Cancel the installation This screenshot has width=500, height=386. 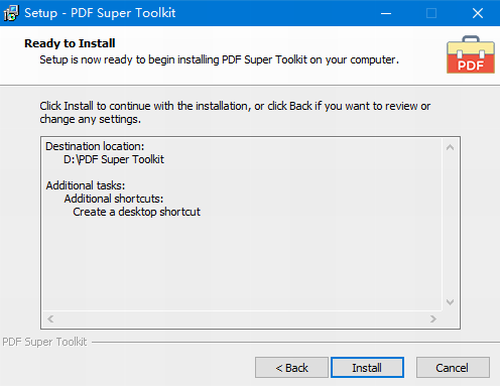pyautogui.click(x=452, y=368)
